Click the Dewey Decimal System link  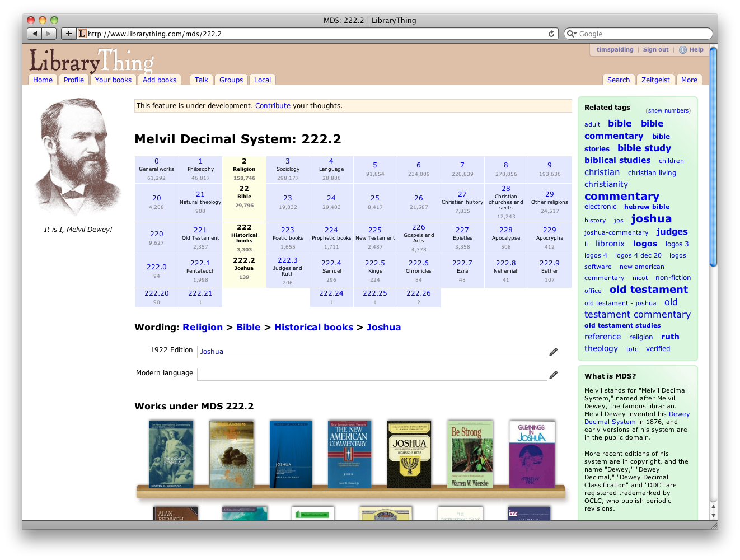[x=637, y=418]
